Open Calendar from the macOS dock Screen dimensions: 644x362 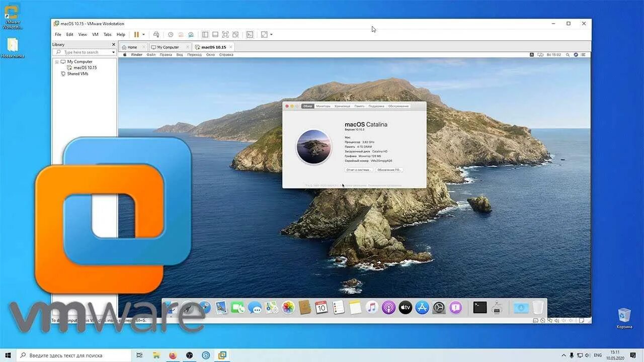point(321,307)
